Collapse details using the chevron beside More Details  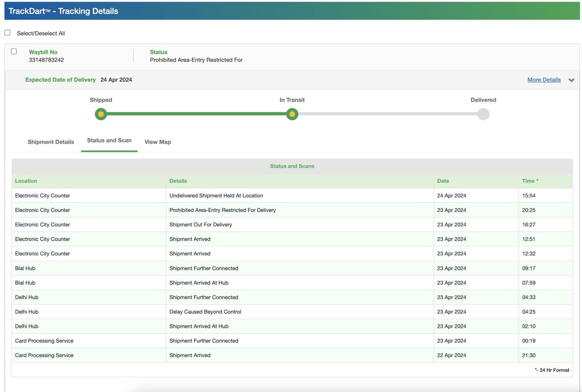pyautogui.click(x=571, y=80)
